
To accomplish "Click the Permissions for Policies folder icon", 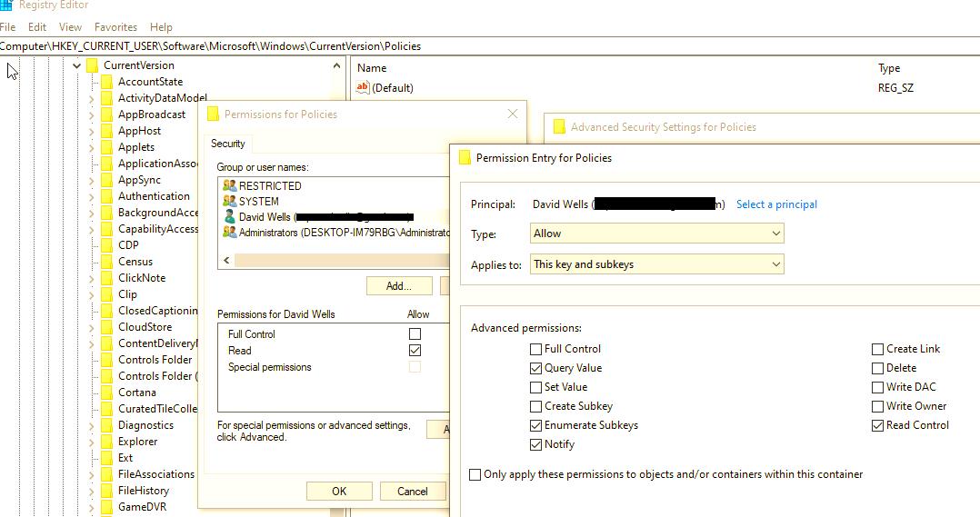I will tap(213, 114).
